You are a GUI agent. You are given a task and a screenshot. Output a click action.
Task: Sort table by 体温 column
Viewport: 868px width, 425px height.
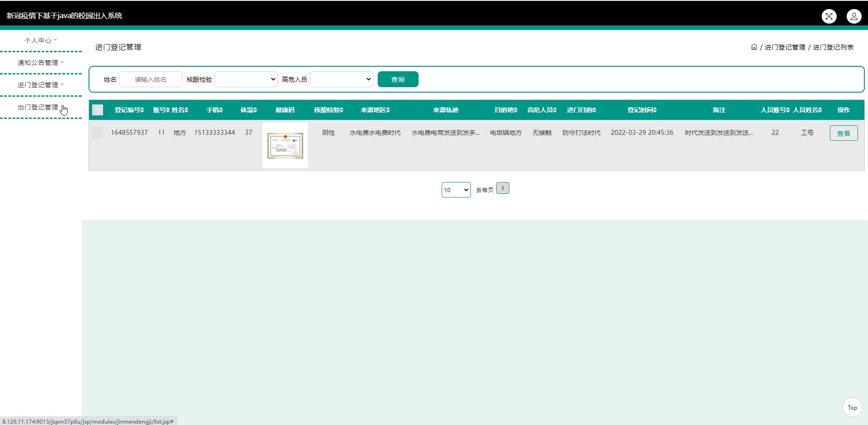[x=248, y=110]
